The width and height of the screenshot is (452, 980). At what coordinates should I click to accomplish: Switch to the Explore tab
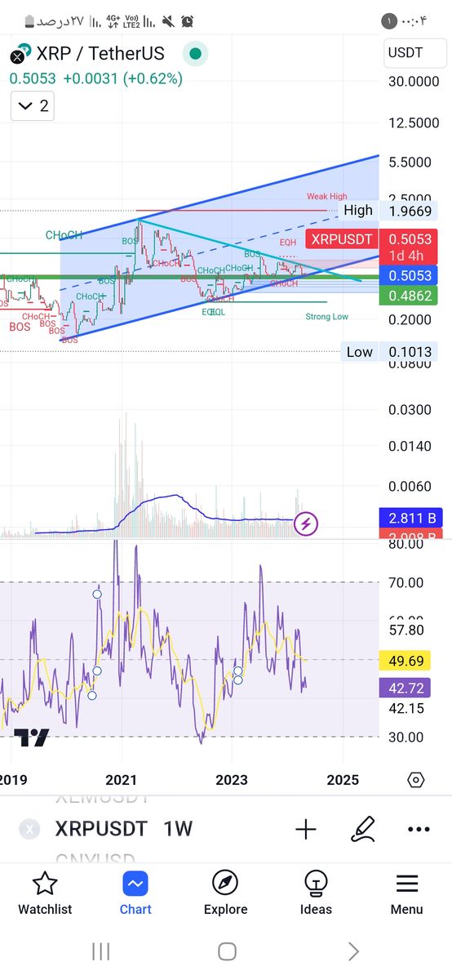pyautogui.click(x=225, y=893)
